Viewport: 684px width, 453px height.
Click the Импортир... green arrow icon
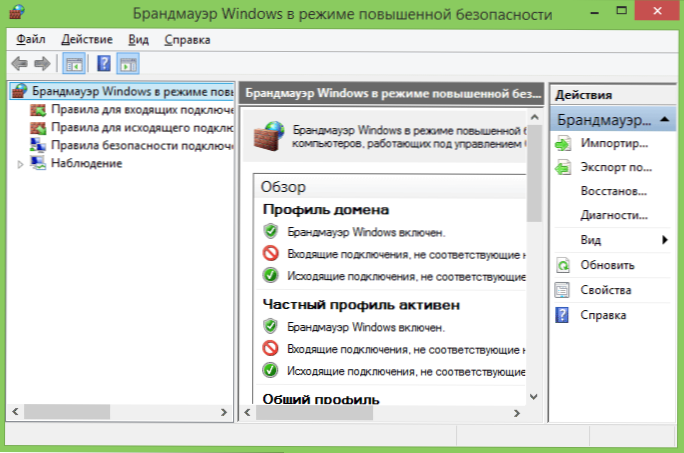pyautogui.click(x=563, y=144)
